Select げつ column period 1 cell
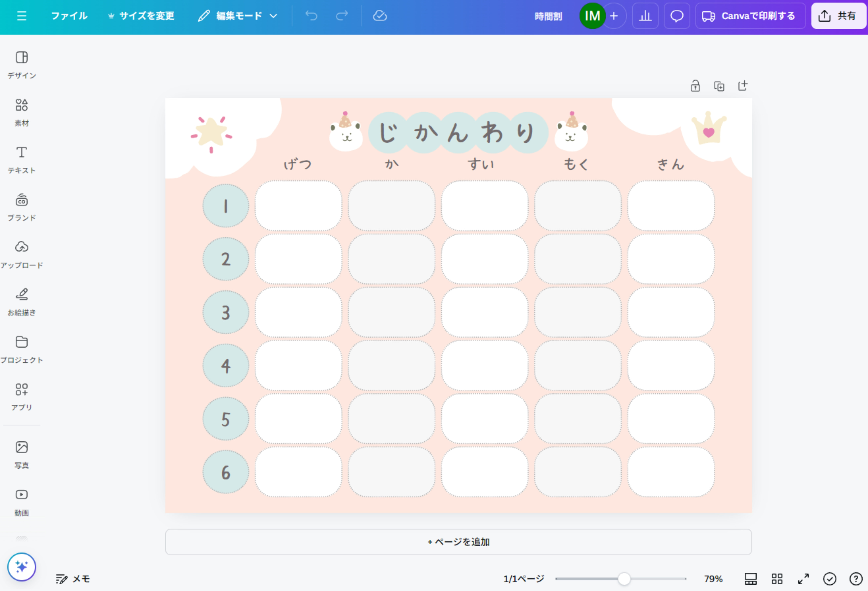Image resolution: width=868 pixels, height=591 pixels. point(298,206)
